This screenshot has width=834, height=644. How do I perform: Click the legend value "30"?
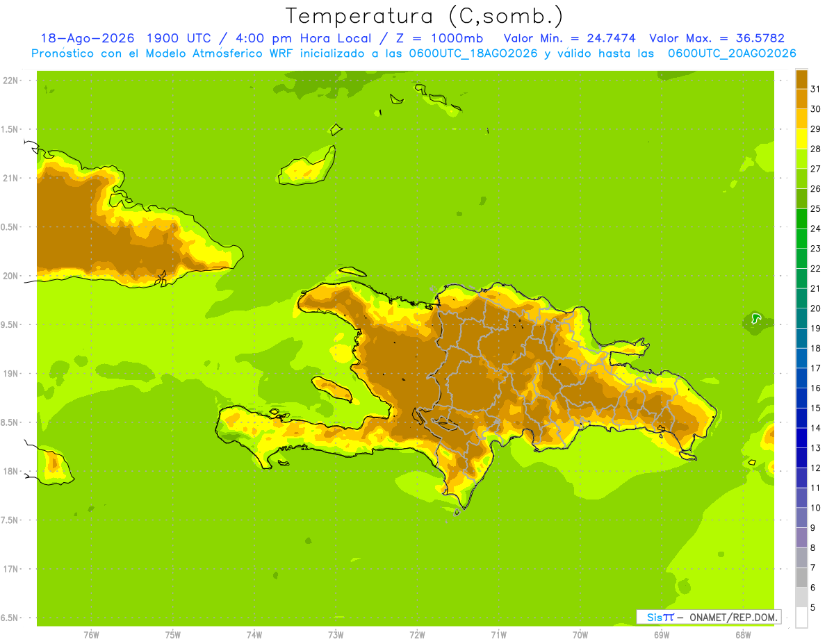(815, 109)
